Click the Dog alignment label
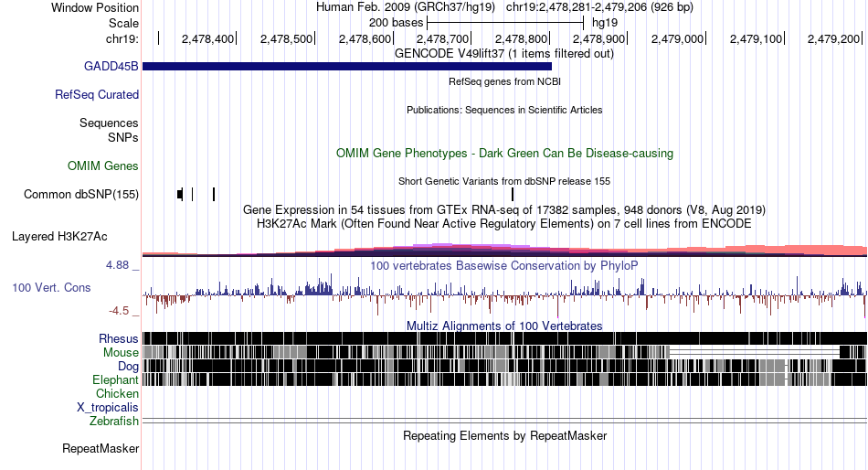 pyautogui.click(x=128, y=367)
